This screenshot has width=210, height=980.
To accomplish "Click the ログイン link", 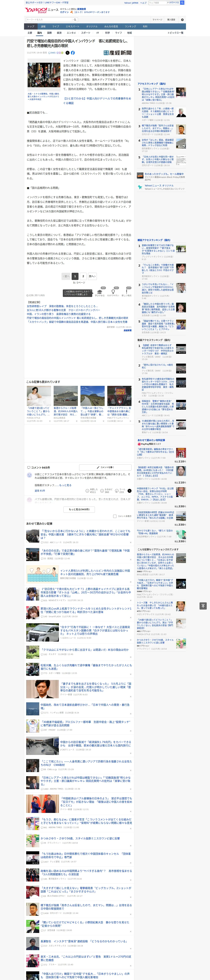I will point(64,12).
